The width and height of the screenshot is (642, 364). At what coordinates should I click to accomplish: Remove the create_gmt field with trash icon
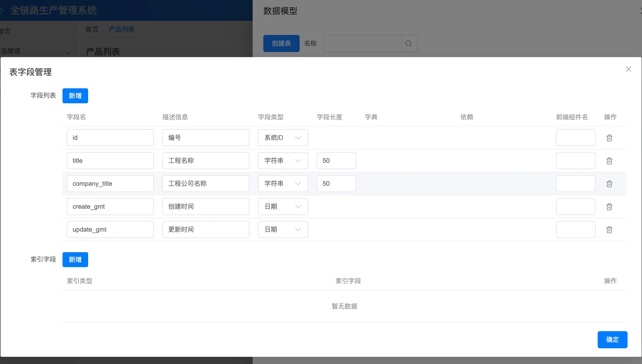click(x=609, y=207)
